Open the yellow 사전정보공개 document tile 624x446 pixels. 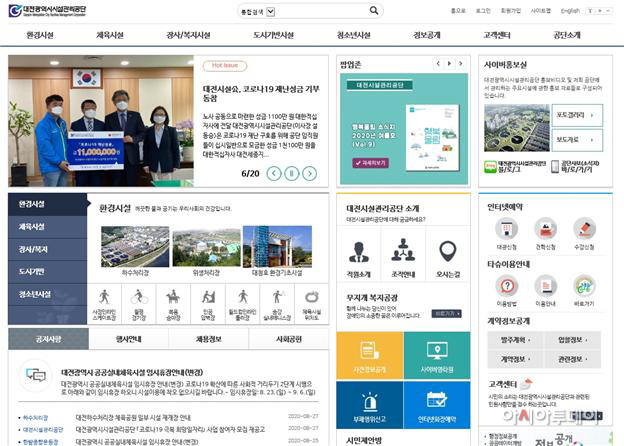(x=370, y=356)
